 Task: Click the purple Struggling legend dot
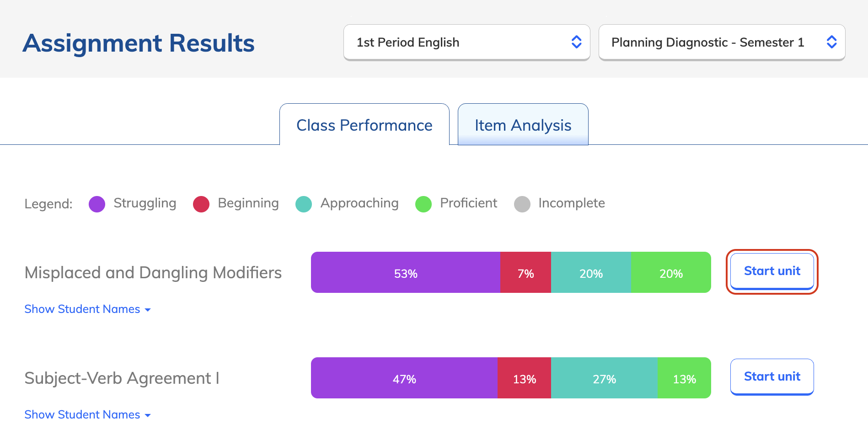pyautogui.click(x=97, y=204)
